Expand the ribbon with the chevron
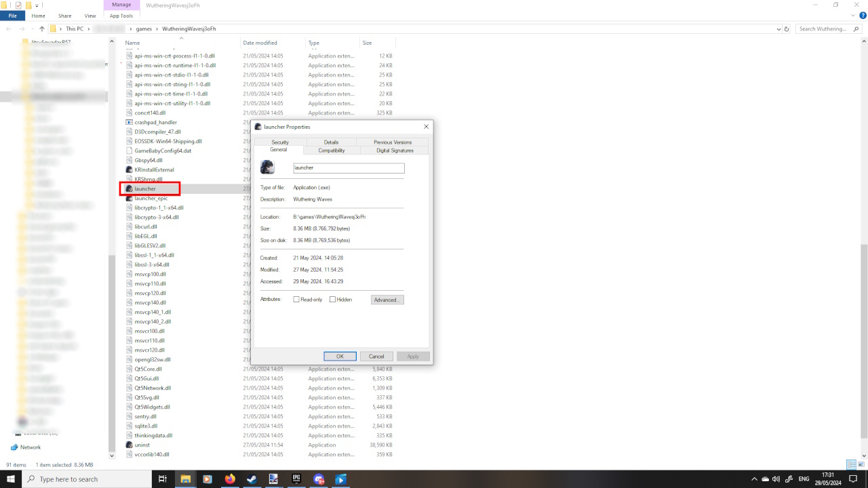 pos(853,16)
